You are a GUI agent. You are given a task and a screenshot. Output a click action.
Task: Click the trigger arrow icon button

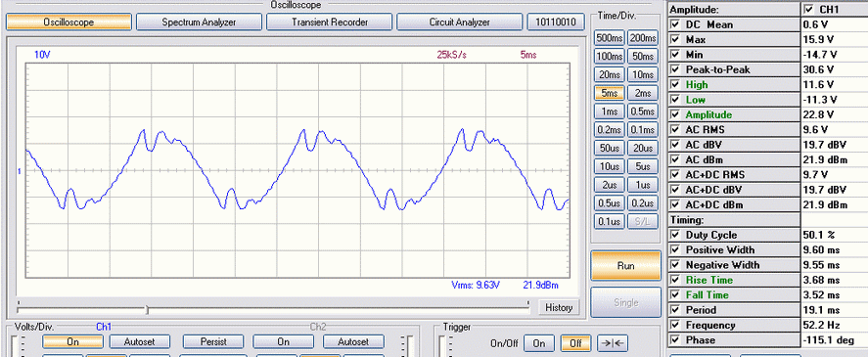614,343
